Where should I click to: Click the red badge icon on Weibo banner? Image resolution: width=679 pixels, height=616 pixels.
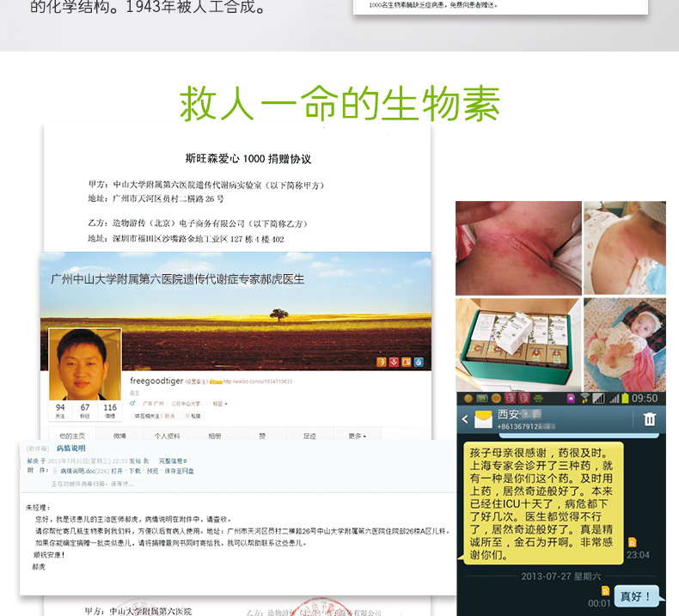click(394, 362)
